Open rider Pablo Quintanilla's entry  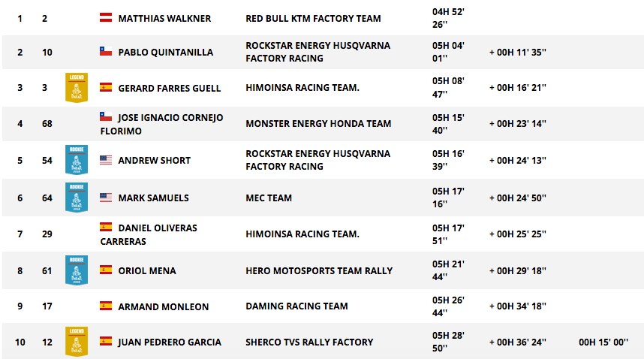166,52
